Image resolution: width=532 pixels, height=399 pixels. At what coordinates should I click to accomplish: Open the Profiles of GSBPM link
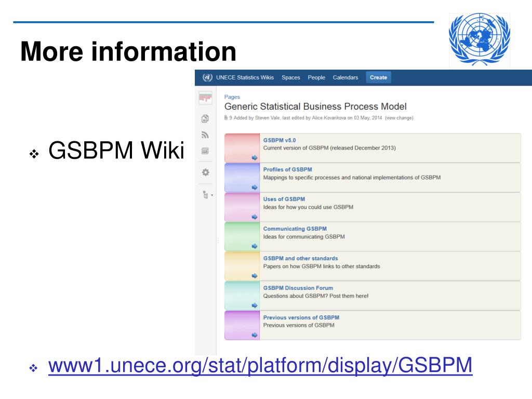click(288, 169)
